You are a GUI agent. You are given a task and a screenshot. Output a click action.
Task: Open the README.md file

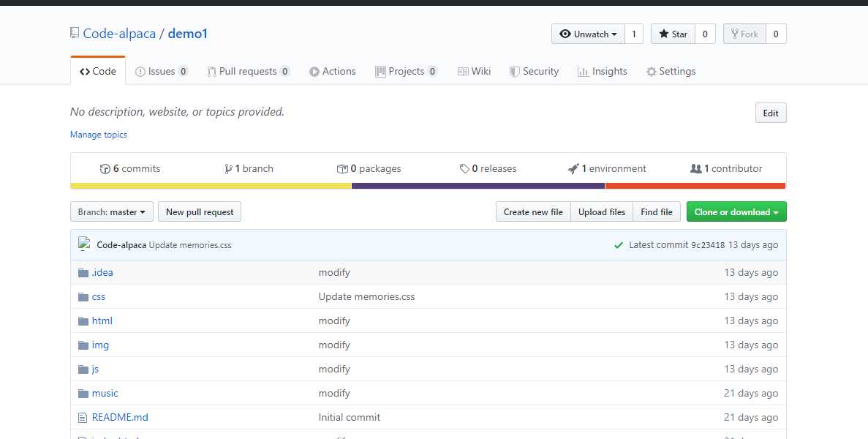point(120,417)
